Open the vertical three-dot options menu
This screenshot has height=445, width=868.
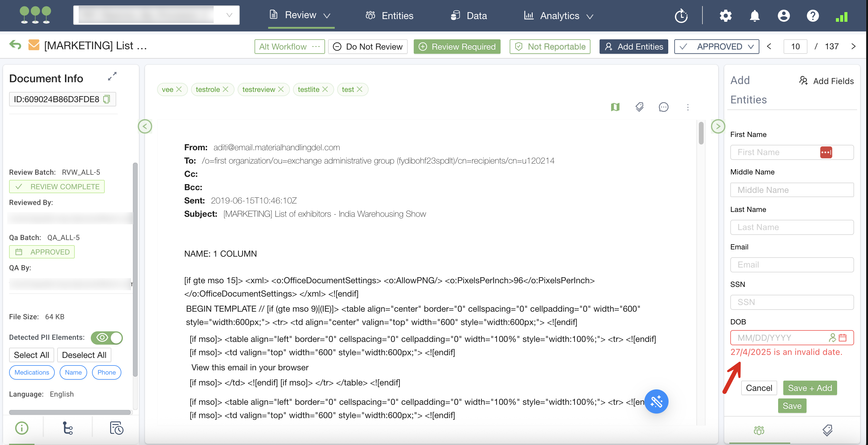click(688, 107)
